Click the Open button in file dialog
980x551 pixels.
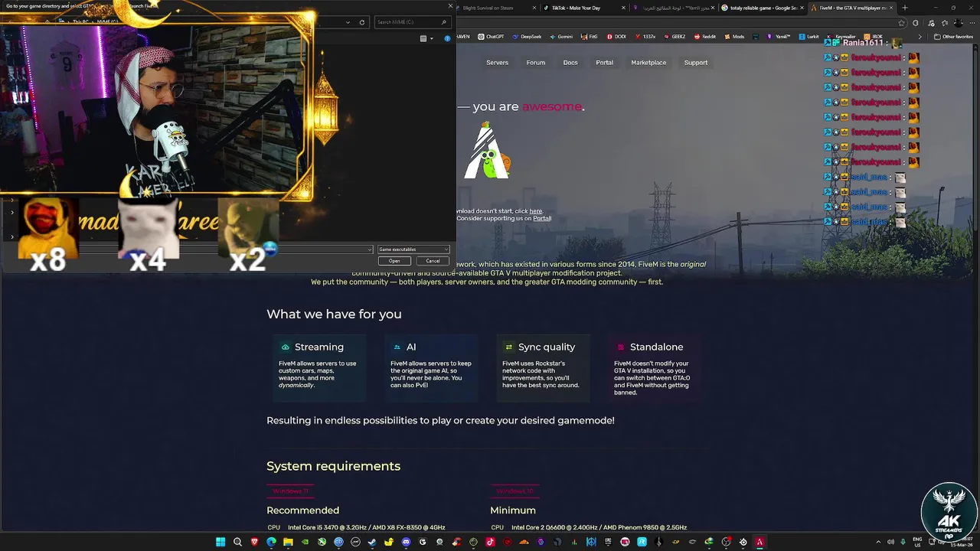pos(394,261)
